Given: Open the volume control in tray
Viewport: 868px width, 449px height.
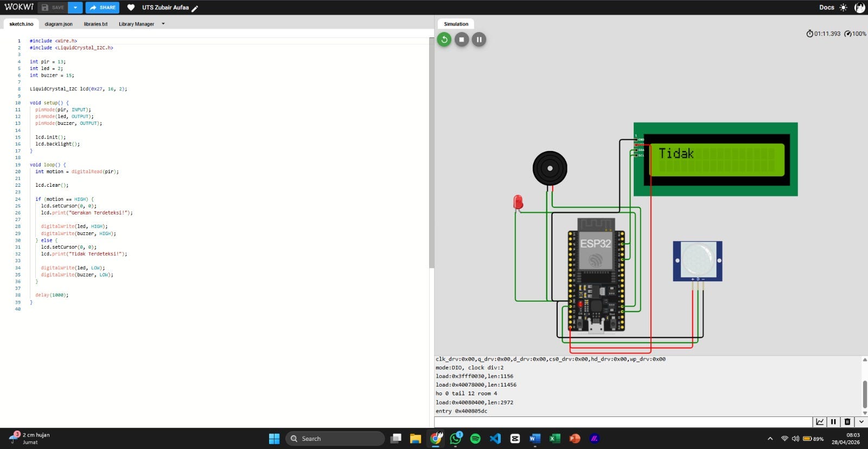Looking at the screenshot, I should tap(795, 439).
